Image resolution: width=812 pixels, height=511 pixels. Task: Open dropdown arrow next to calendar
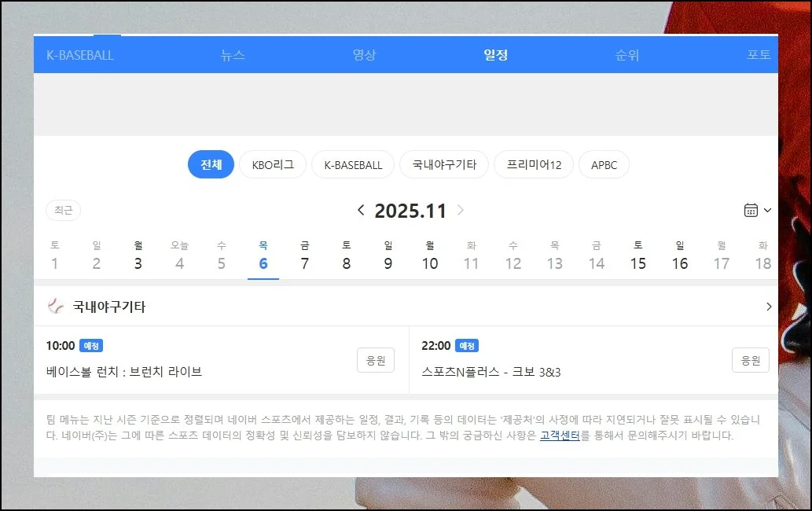(x=767, y=210)
